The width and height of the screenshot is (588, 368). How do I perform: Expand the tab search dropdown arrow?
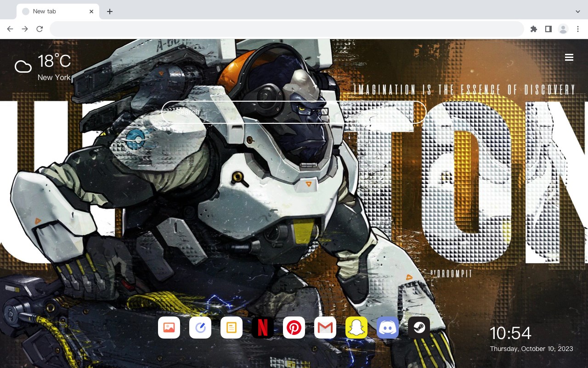[x=578, y=11]
